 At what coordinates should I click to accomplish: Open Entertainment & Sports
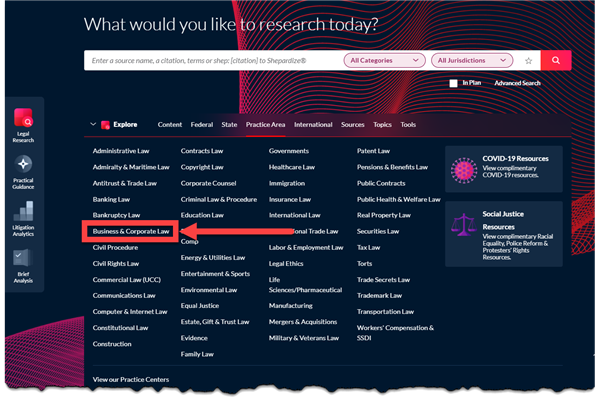pyautogui.click(x=215, y=274)
